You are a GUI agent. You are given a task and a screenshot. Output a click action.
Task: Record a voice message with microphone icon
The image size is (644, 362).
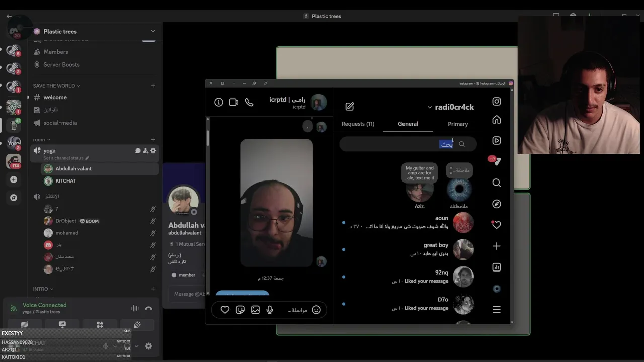270,310
